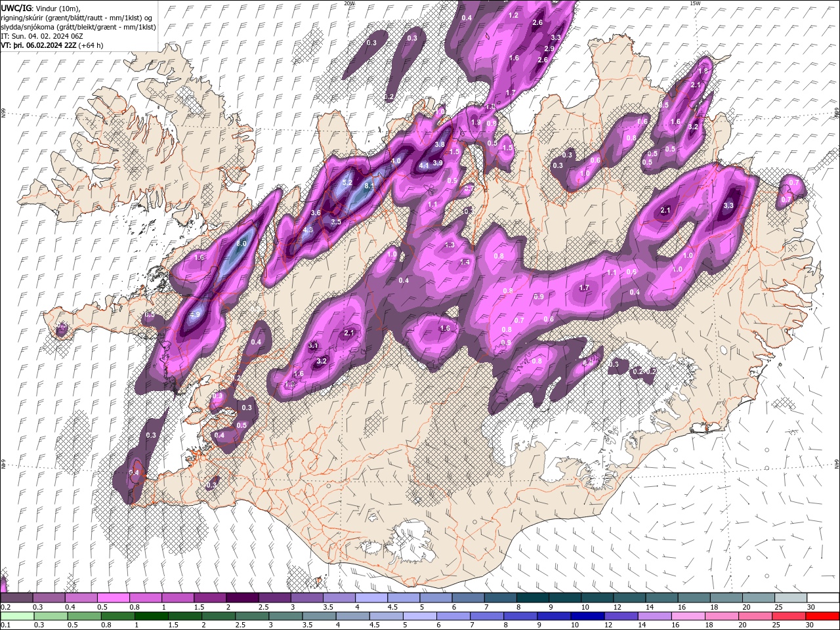Viewport: 840px width, 630px height.
Task: Click the 5.2 precipitation value label
Action: 348,182
